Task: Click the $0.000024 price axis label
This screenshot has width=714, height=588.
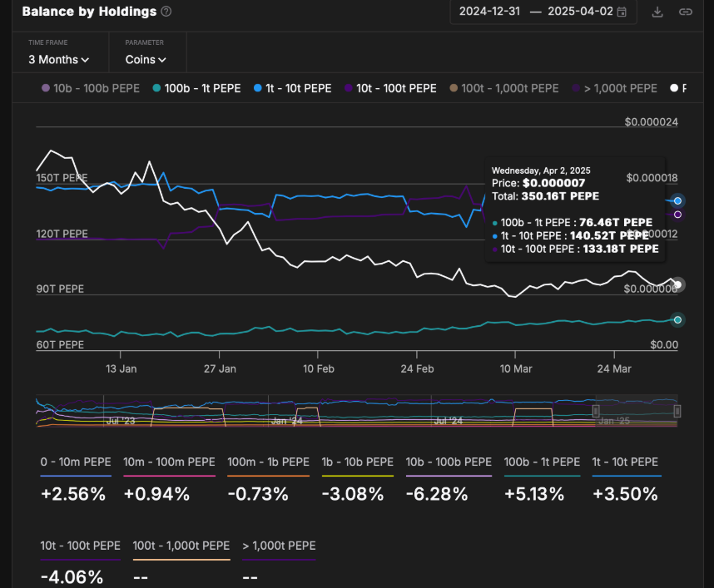Action: (651, 122)
